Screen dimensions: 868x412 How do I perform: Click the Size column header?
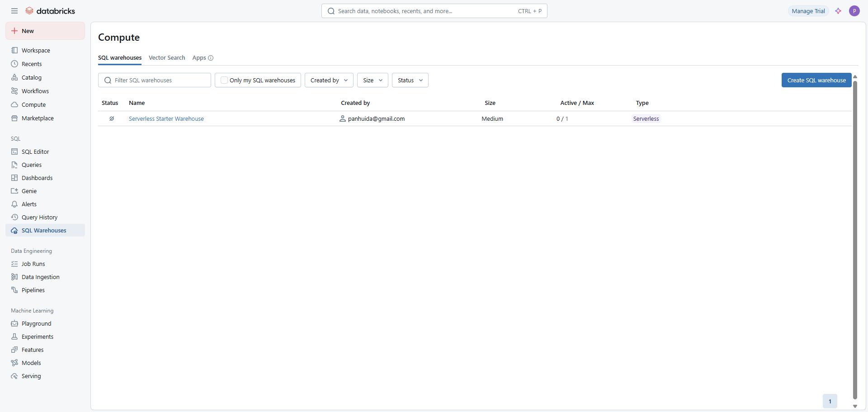pos(490,103)
